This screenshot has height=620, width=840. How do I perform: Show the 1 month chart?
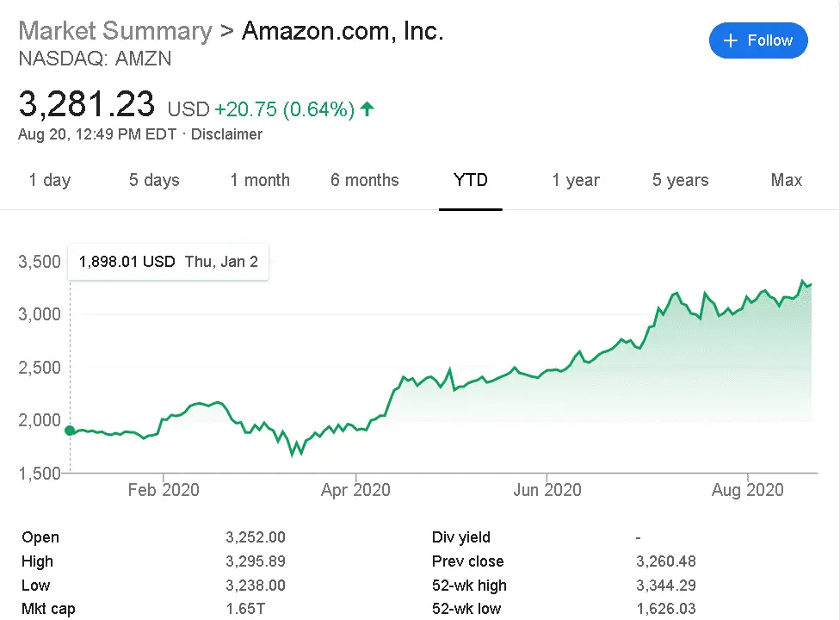(x=260, y=180)
